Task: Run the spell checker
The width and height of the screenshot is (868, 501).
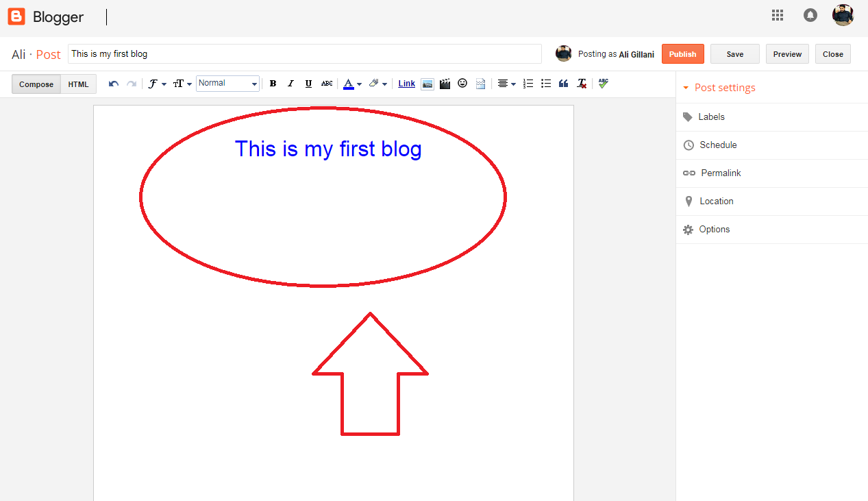Action: coord(603,83)
